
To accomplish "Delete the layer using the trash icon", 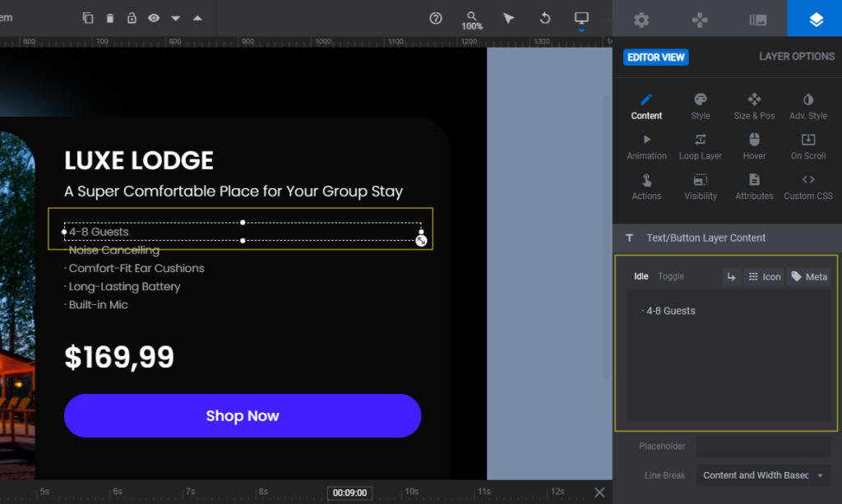I will coord(111,17).
